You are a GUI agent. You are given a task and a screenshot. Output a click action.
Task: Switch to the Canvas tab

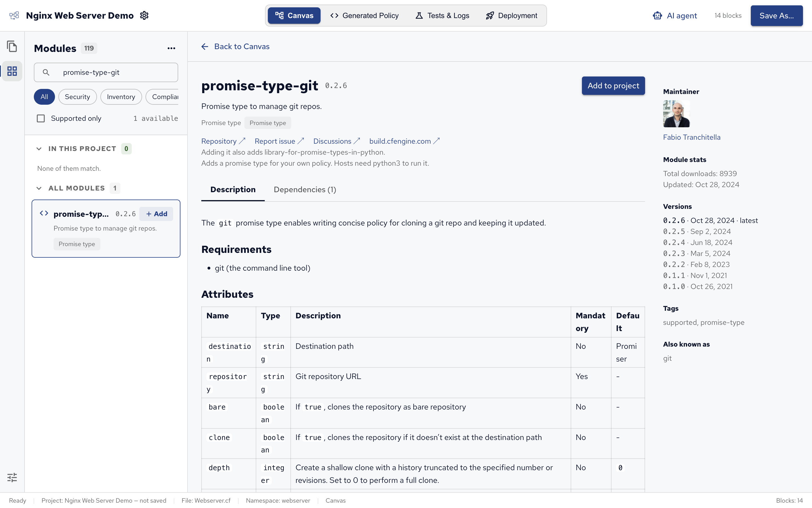click(294, 16)
